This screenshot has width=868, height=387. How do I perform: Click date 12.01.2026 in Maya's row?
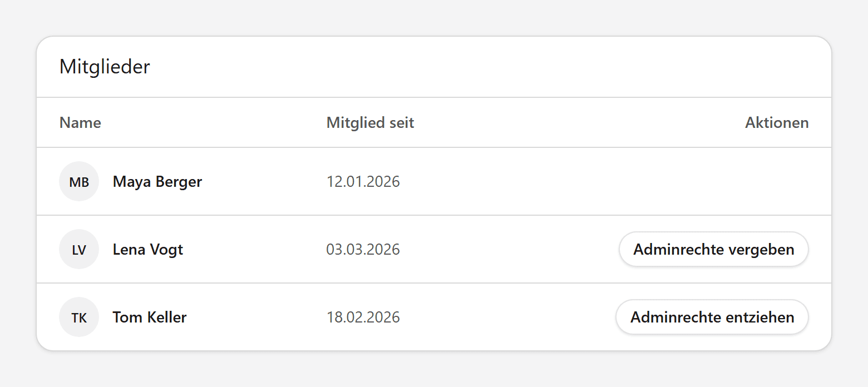pyautogui.click(x=363, y=181)
